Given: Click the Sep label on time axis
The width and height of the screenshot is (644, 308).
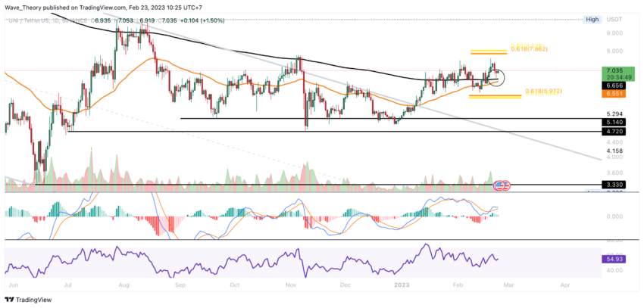Looking at the screenshot, I should pos(179,284).
